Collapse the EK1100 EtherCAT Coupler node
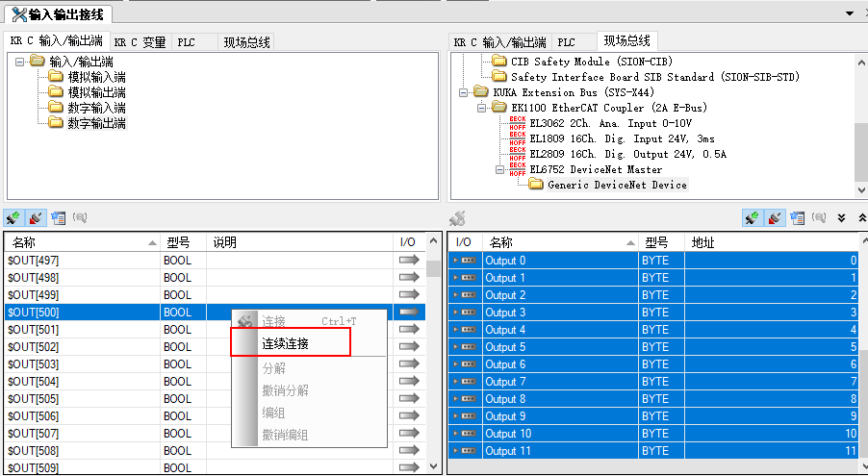This screenshot has height=476, width=868. pyautogui.click(x=481, y=108)
